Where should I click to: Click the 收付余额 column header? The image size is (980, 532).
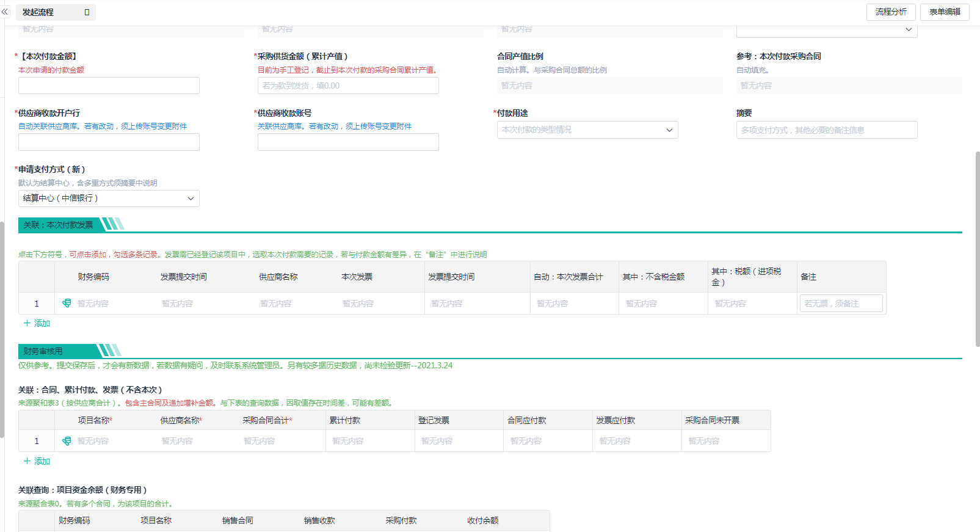click(x=483, y=520)
